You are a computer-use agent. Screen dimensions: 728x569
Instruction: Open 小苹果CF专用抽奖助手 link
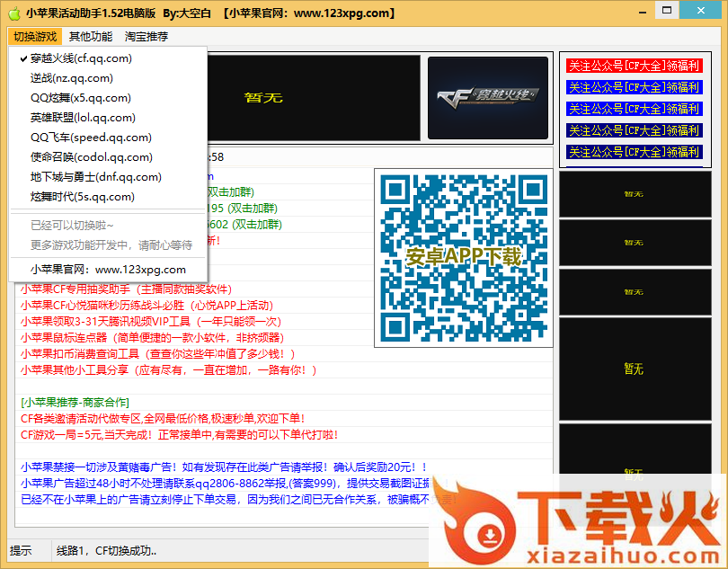click(126, 289)
